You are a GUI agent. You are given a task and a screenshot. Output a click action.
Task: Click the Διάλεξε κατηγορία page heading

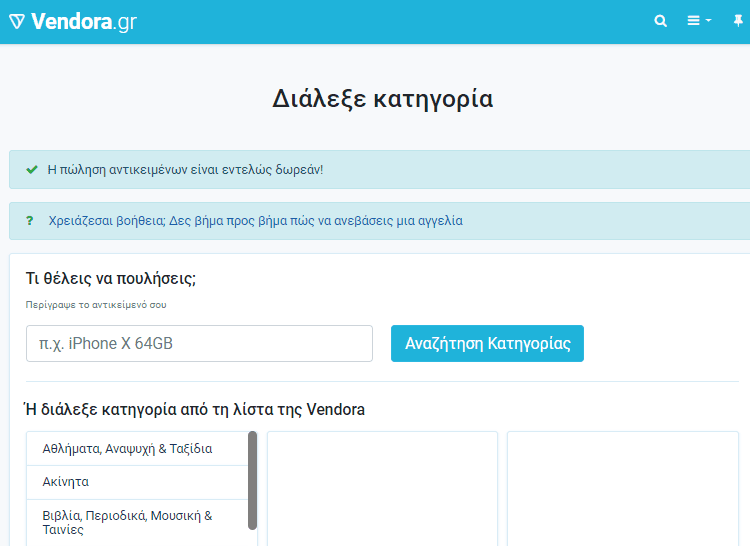pos(383,99)
